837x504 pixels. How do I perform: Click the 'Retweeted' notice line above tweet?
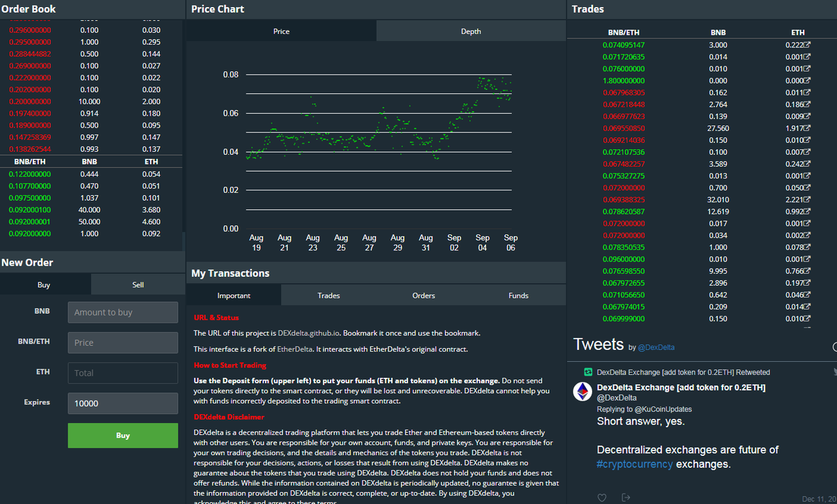pyautogui.click(x=684, y=372)
